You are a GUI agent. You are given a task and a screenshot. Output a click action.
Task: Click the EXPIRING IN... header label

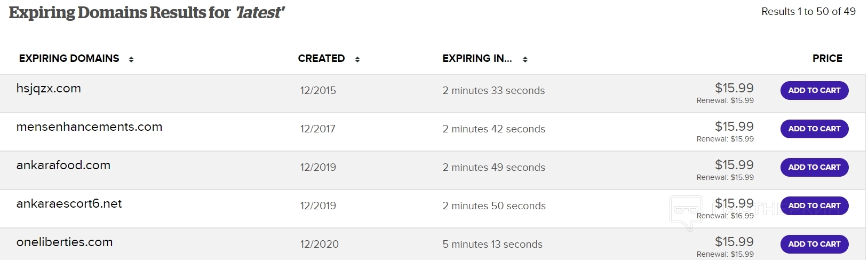coord(477,59)
